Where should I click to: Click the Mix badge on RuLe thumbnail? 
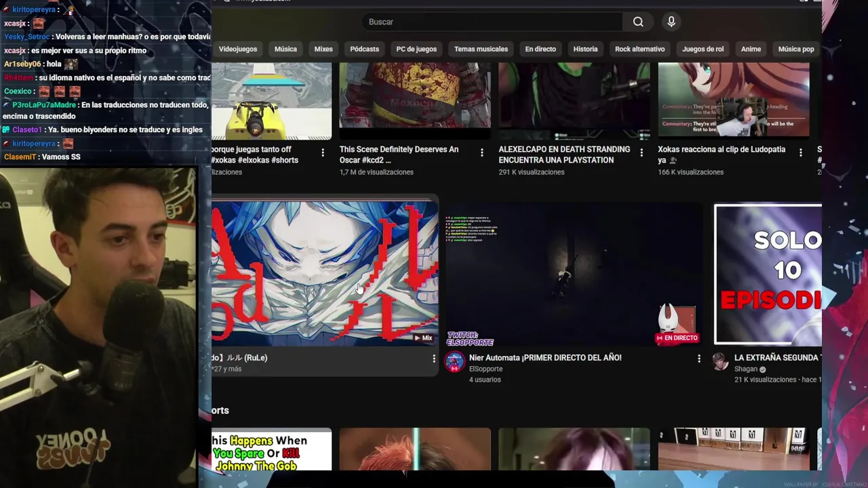tap(422, 338)
